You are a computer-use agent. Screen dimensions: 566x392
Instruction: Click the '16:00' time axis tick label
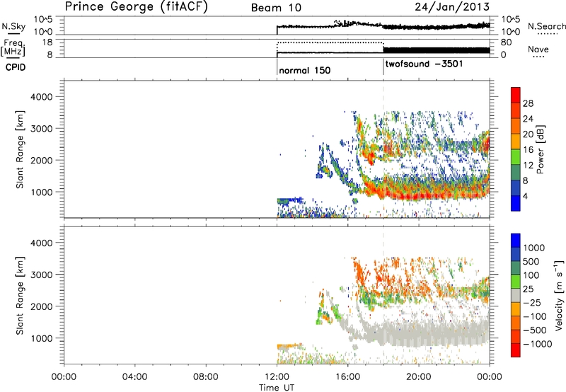click(x=347, y=377)
